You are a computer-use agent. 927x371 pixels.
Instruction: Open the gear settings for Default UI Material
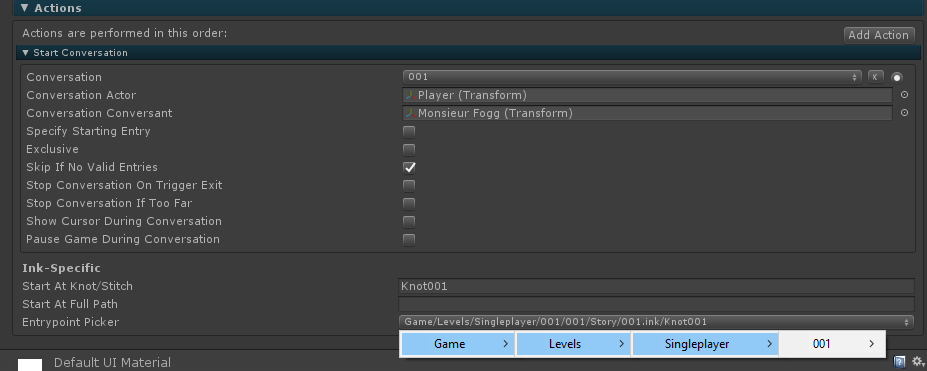coord(918,361)
